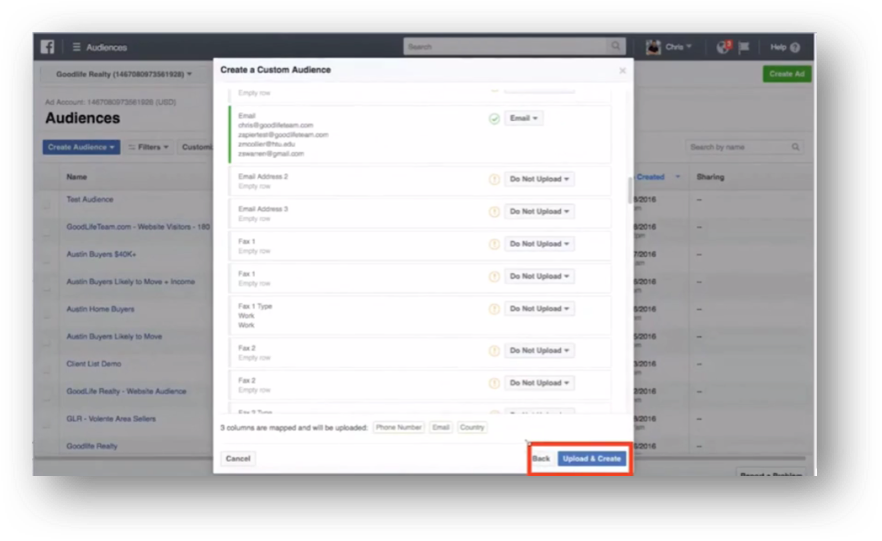Click the warning icon for Email Address 3
The height and width of the screenshot is (541, 882).
[494, 212]
